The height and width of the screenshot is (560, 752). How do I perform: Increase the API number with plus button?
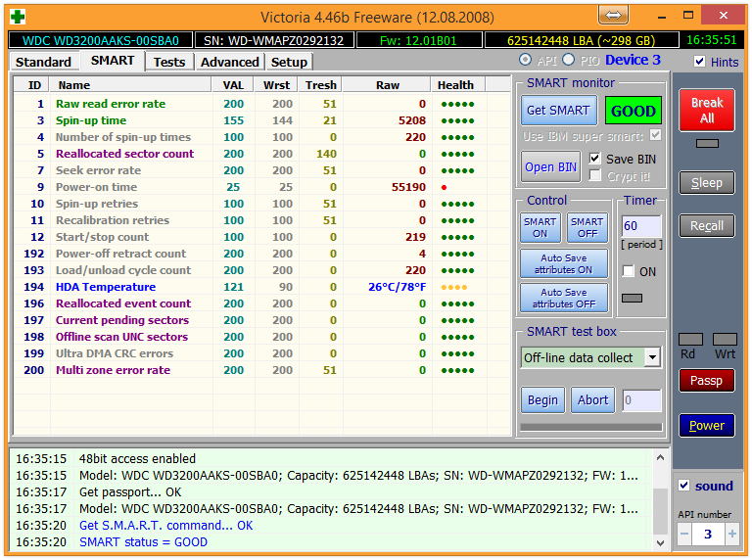[x=731, y=534]
